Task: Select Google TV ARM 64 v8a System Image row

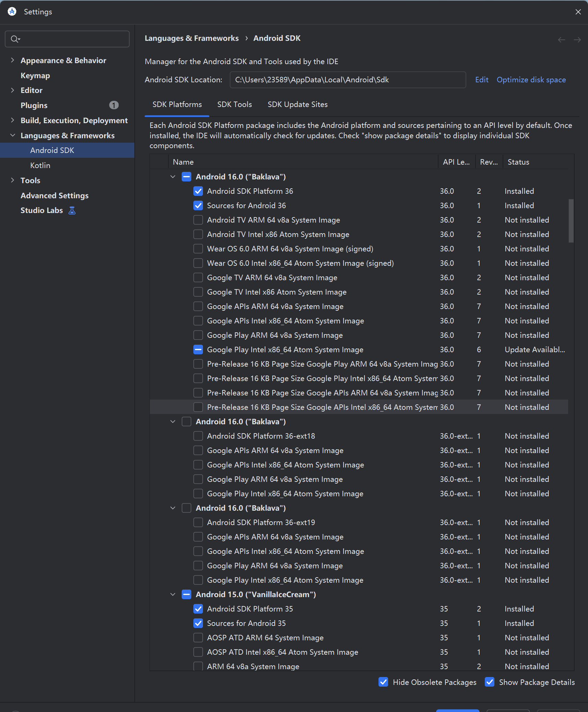Action: click(359, 277)
